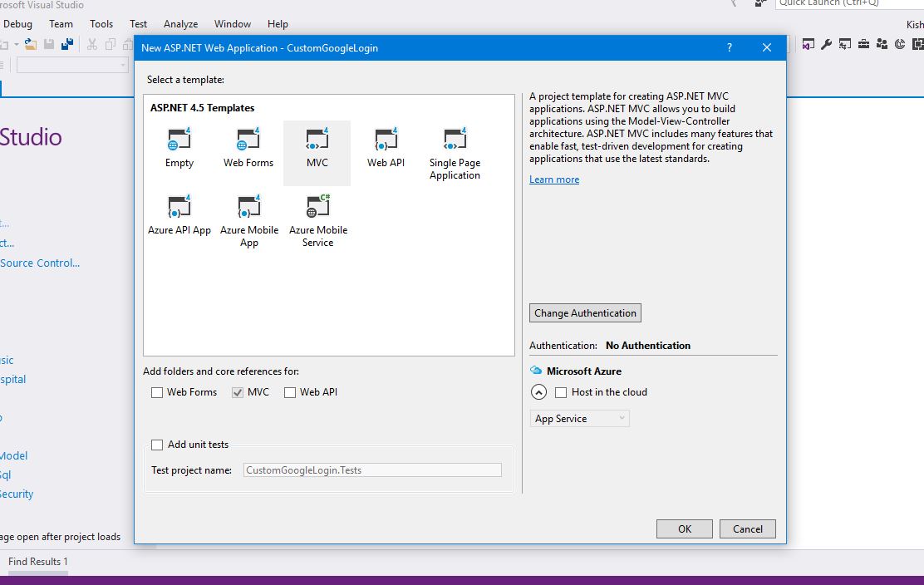This screenshot has width=924, height=585.
Task: Switch to the Find Results 1 tab
Action: coord(37,562)
